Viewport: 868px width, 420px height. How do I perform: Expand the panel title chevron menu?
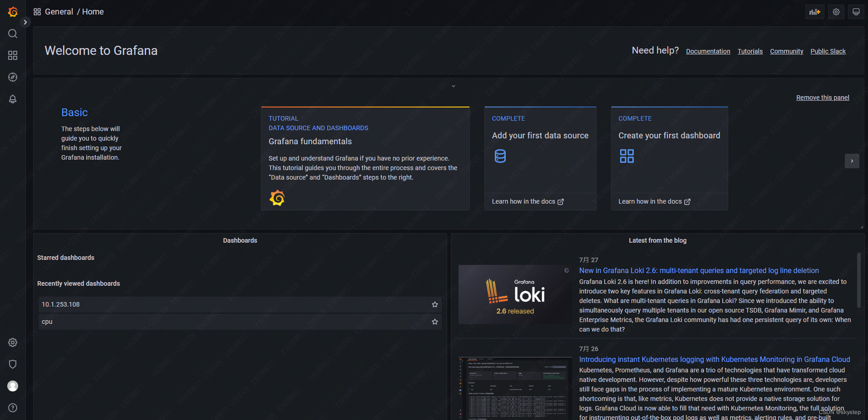coord(453,86)
